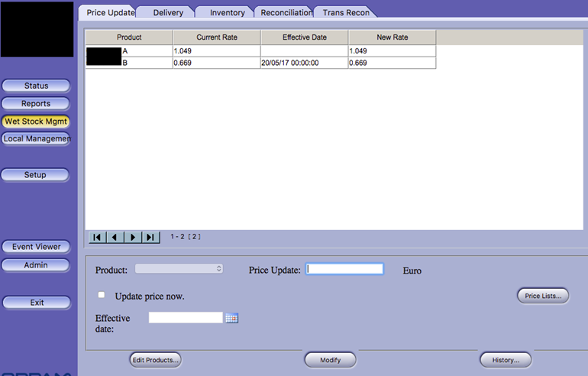Open the effective date calendar picker

pyautogui.click(x=232, y=318)
